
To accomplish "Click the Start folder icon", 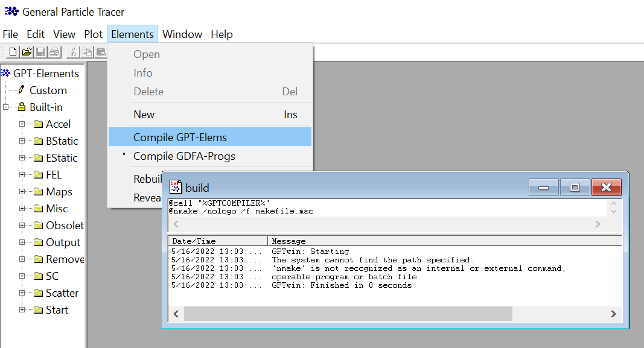I will 38,310.
